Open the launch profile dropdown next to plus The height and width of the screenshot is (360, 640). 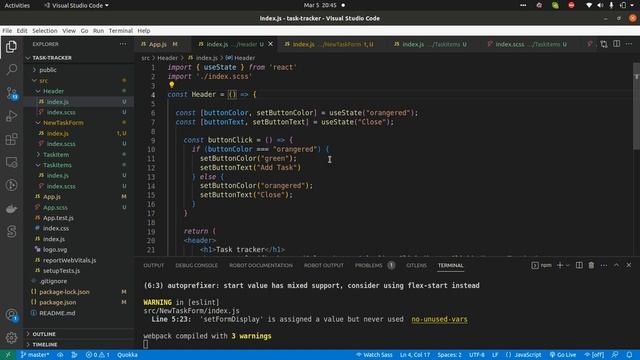tap(567, 265)
